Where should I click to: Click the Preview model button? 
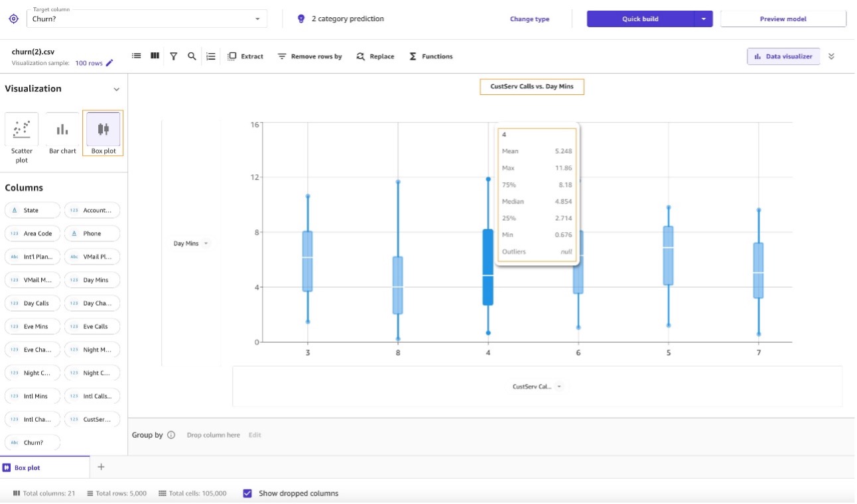click(x=783, y=19)
